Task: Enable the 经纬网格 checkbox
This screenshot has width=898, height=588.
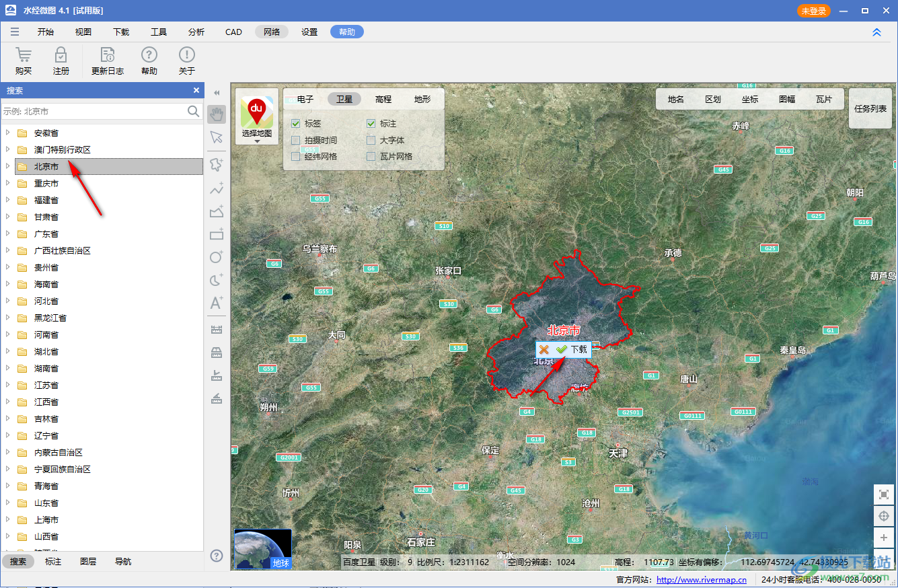Action: click(x=295, y=156)
